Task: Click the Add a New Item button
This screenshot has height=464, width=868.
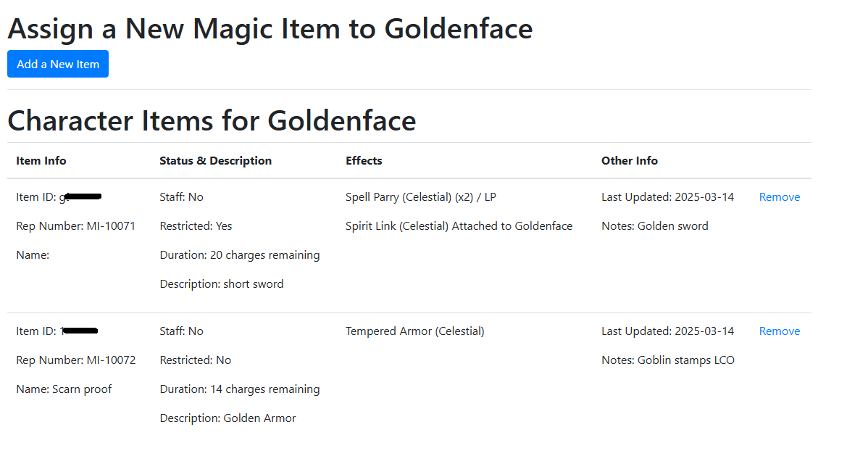Action: [58, 64]
